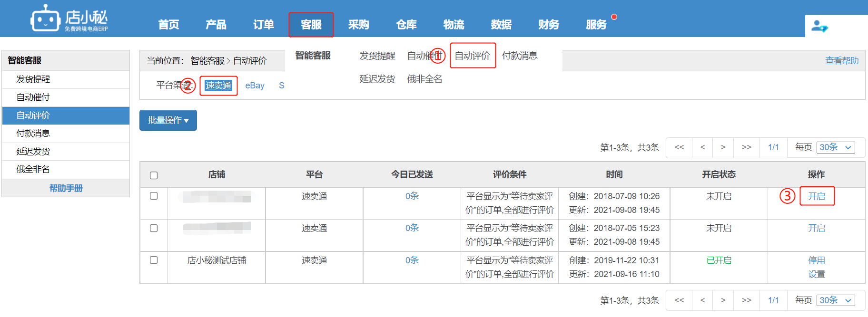
Task: Open the 查看帮助 link
Action: tap(841, 61)
